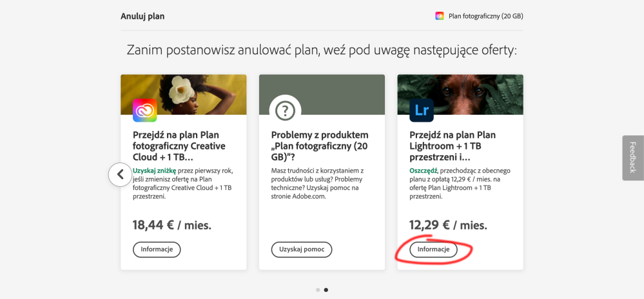Screen dimensions: 644x299
Task: Open Informacje for the 18,44 € plan
Action: click(157, 249)
